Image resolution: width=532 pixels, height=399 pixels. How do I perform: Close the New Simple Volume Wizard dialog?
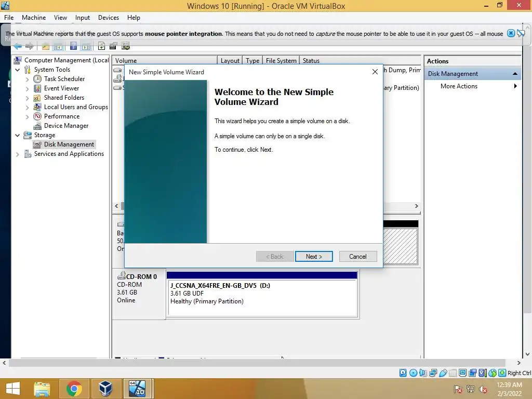coord(375,72)
